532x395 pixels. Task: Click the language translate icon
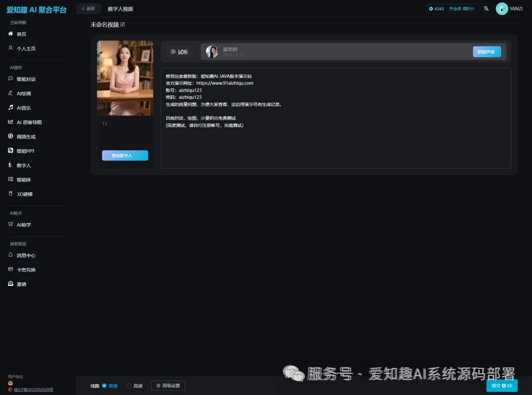tap(486, 9)
